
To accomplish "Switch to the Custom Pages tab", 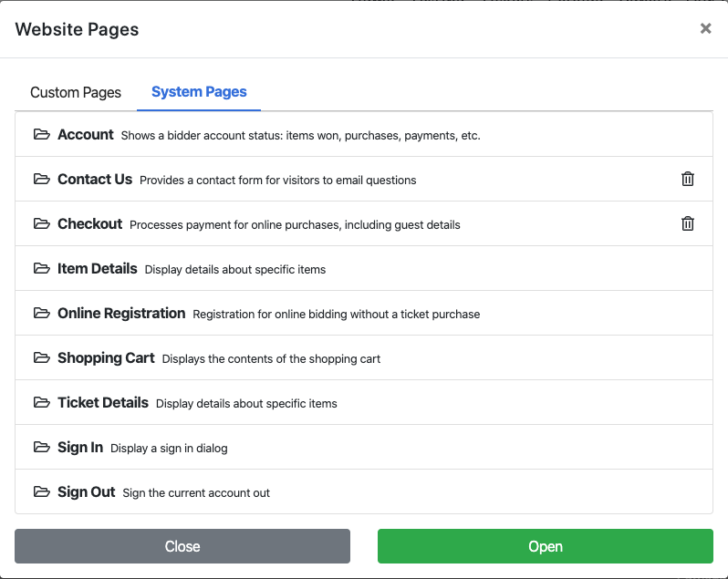I will (76, 93).
